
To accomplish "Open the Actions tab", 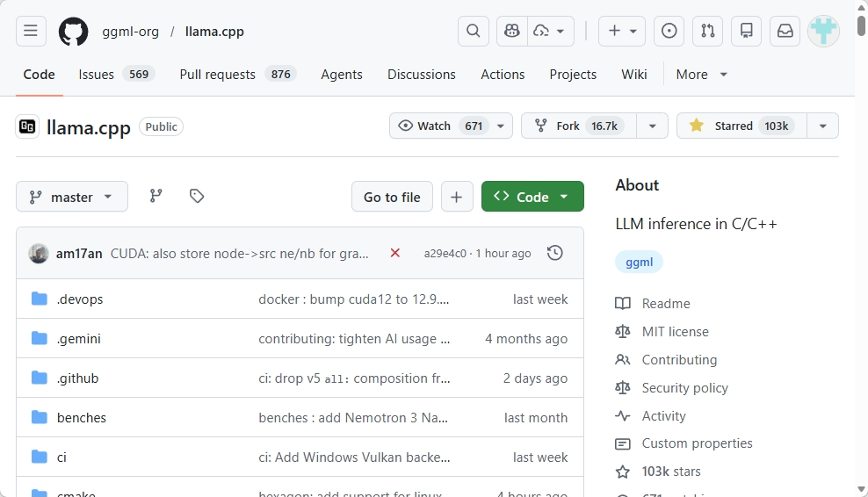I will [x=503, y=74].
